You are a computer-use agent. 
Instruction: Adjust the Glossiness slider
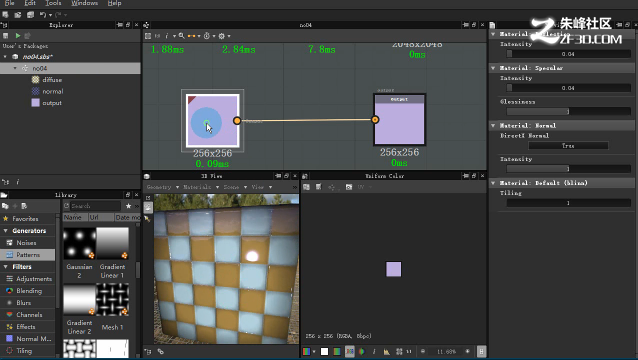(568, 111)
